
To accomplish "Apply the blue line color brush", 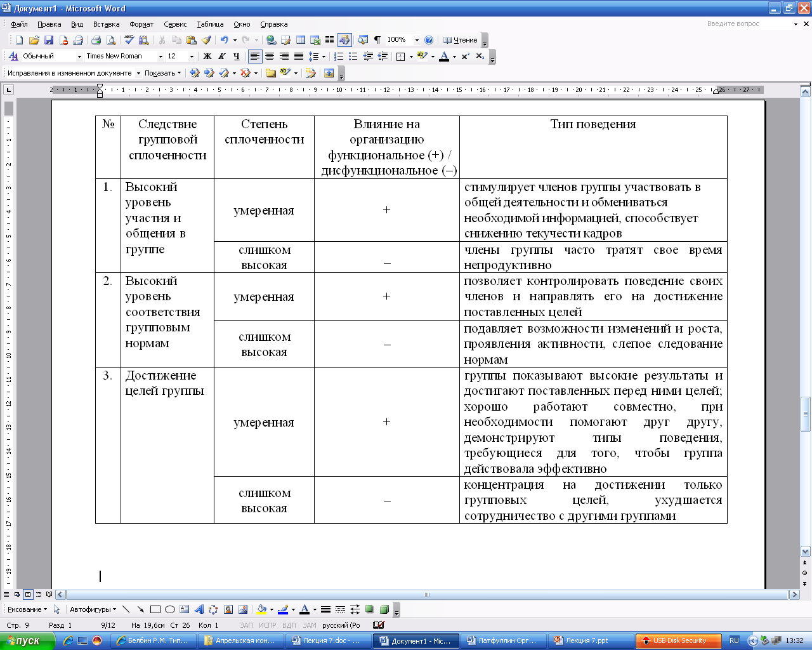I will 283,609.
